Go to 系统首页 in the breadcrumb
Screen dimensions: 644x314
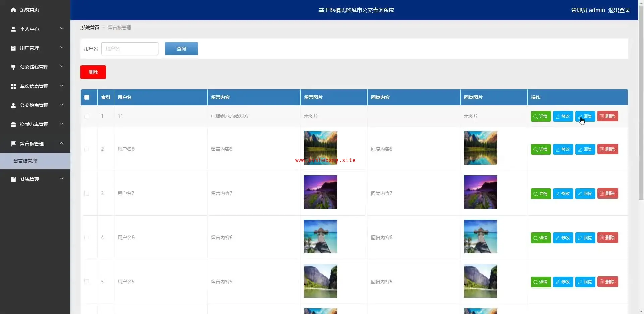90,28
